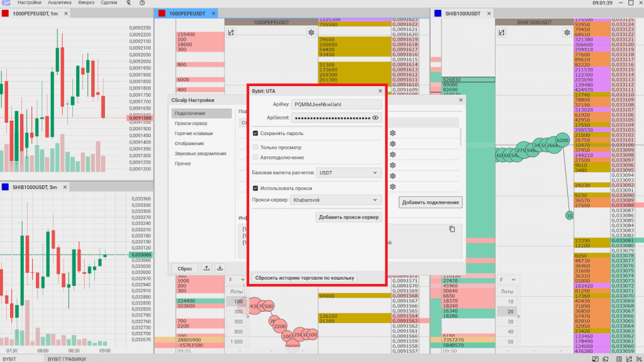Viewport: 644px width, 362px height.
Task: Open gear settings in SHIB1000USDT order book
Action: (567, 33)
